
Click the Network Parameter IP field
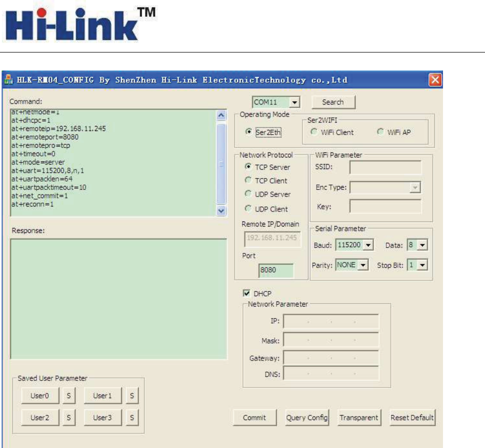(x=331, y=322)
